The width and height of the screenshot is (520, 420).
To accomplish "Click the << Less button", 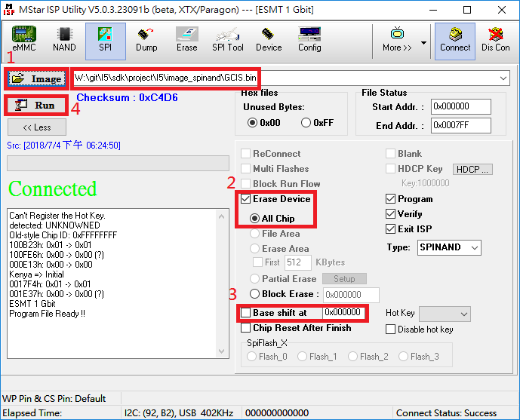I will point(36,127).
